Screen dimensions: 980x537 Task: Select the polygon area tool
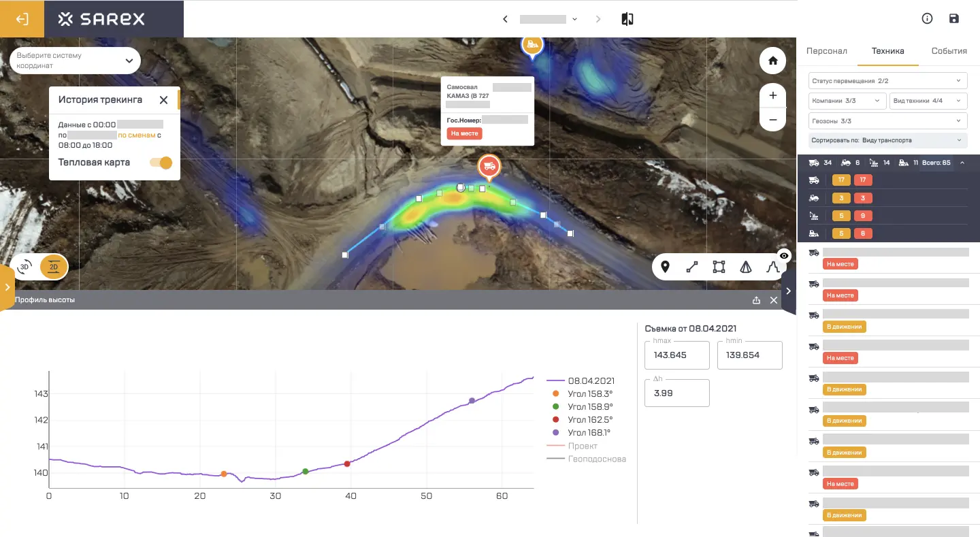(x=719, y=267)
